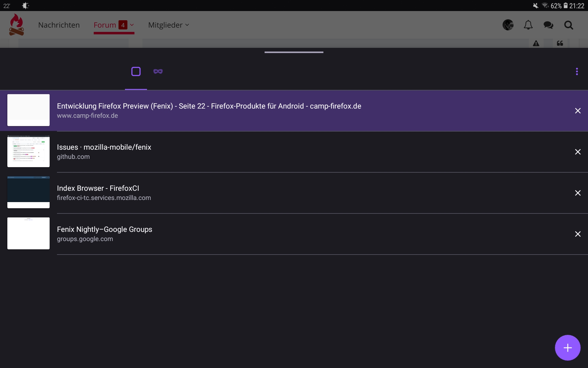
Task: Close the Issues mozilla-mobile/fenix tab
Action: point(578,152)
